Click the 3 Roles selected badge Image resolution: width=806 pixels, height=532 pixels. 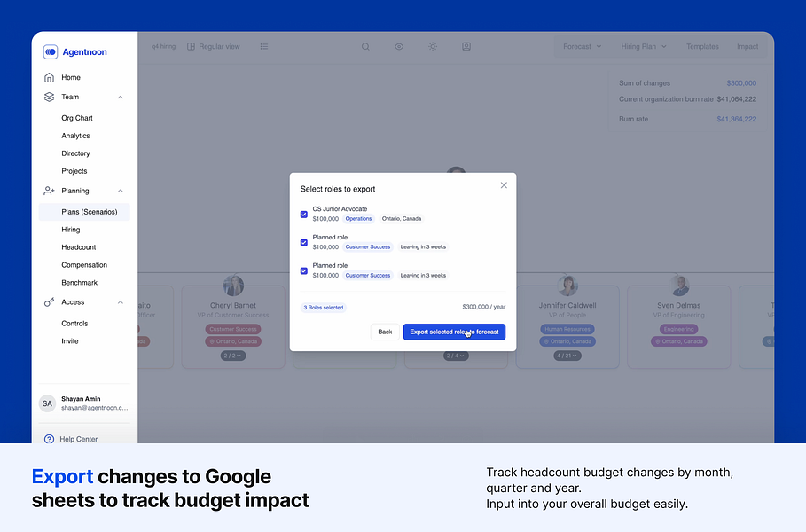pos(324,308)
